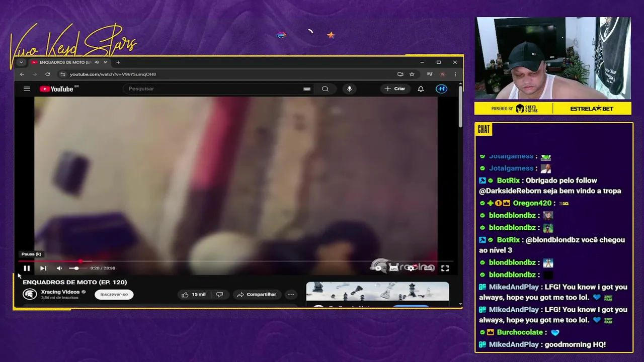Share the video with Compartilhar
The image size is (644, 362).
tap(257, 294)
